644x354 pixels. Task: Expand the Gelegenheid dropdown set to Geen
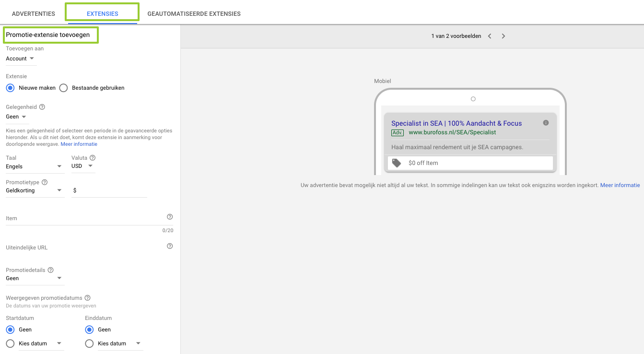click(x=16, y=117)
